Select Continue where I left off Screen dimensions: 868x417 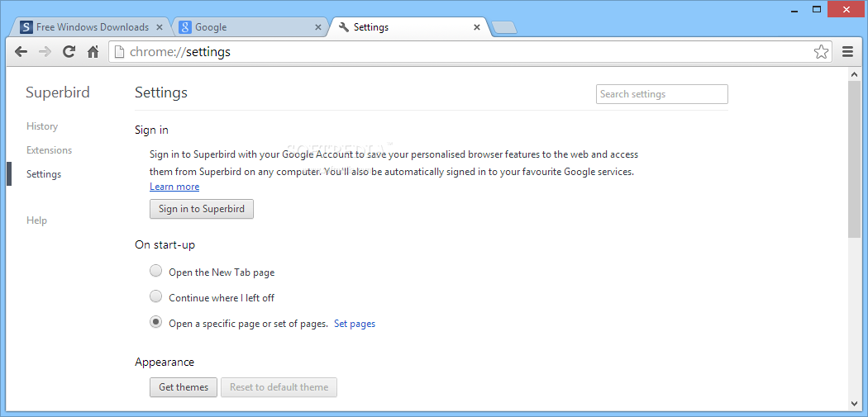pos(156,296)
